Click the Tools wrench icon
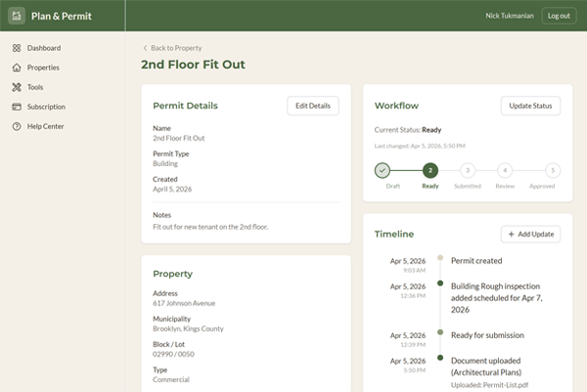587x392 pixels. tap(17, 87)
